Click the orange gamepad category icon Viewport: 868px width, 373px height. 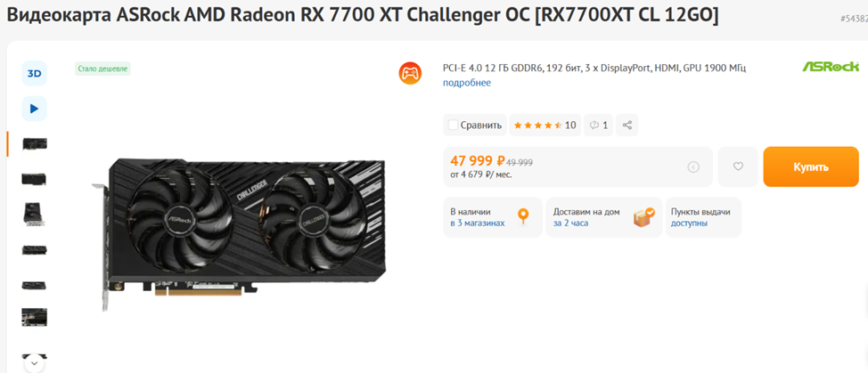[x=410, y=74]
